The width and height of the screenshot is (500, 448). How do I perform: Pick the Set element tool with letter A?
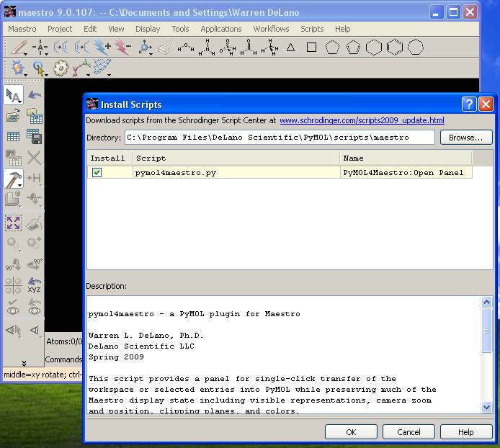pos(40,48)
